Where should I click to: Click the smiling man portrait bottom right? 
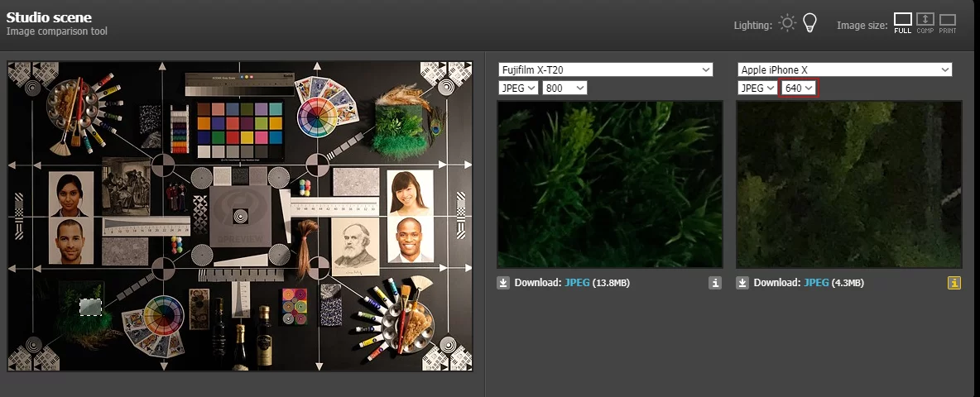pyautogui.click(x=411, y=241)
